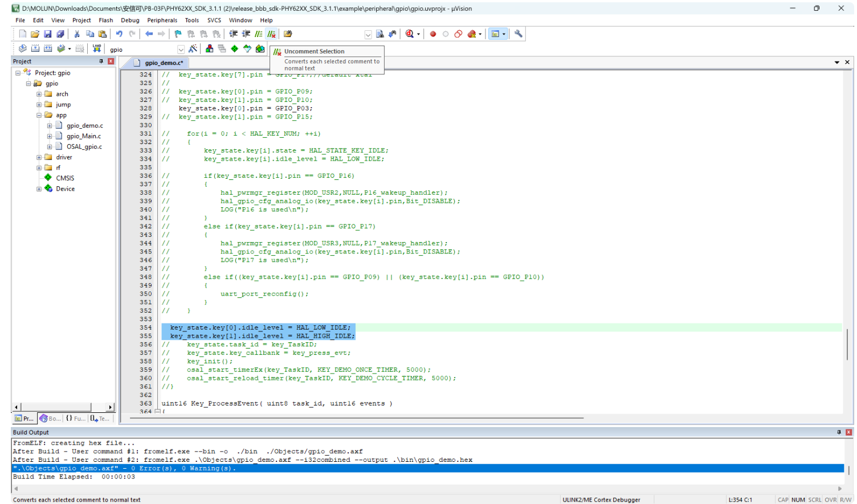Click the Comment Selection icon
The image size is (857, 504).
(259, 34)
